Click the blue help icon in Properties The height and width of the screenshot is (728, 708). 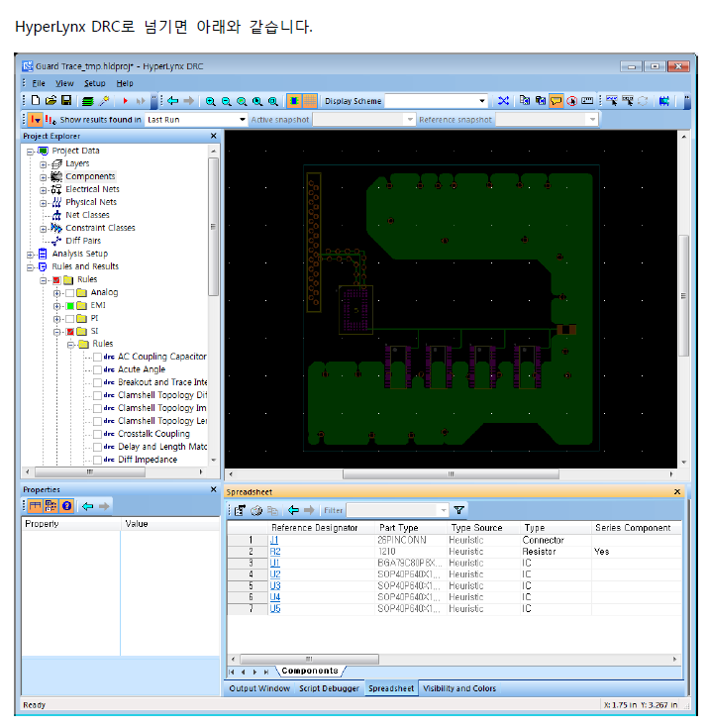click(66, 506)
